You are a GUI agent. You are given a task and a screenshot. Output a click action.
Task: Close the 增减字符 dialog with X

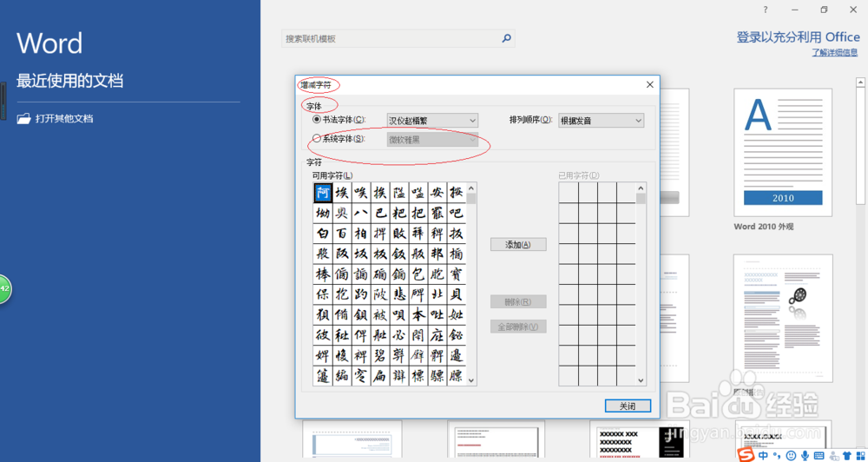pos(650,85)
